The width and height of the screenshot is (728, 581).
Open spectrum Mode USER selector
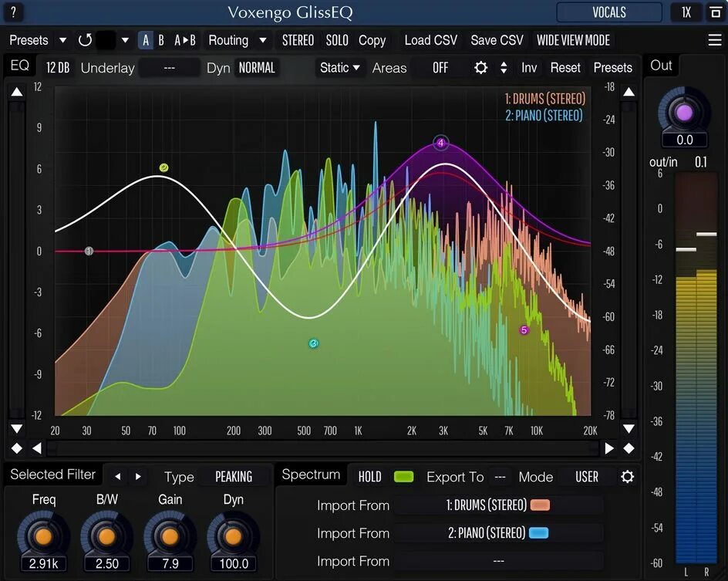[x=587, y=477]
